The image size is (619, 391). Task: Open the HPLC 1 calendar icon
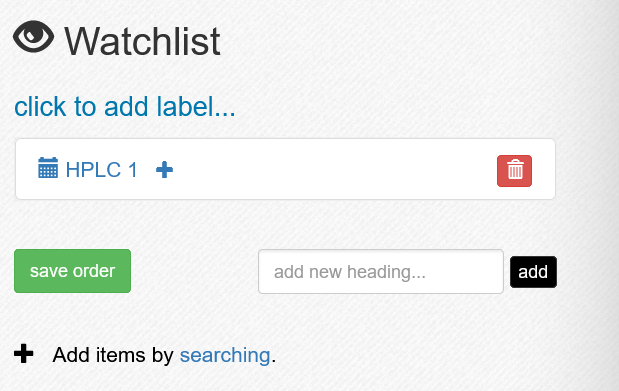[48, 168]
